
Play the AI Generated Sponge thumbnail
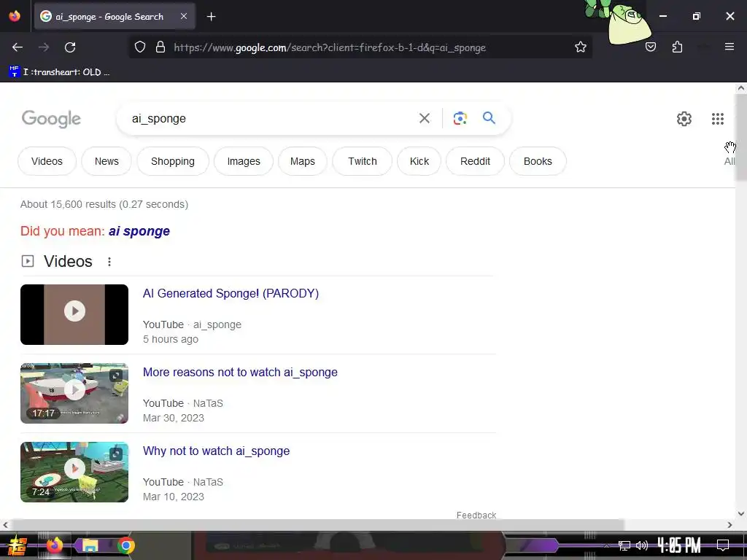click(74, 314)
